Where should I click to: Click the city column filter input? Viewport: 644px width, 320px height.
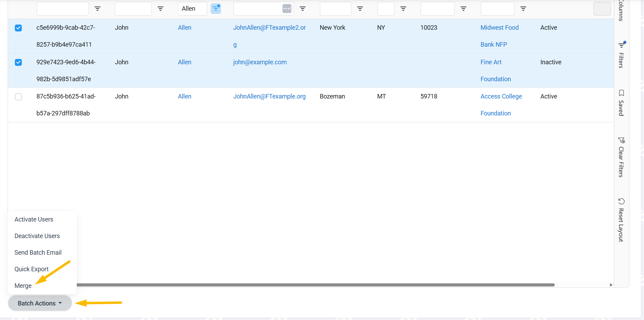[335, 9]
